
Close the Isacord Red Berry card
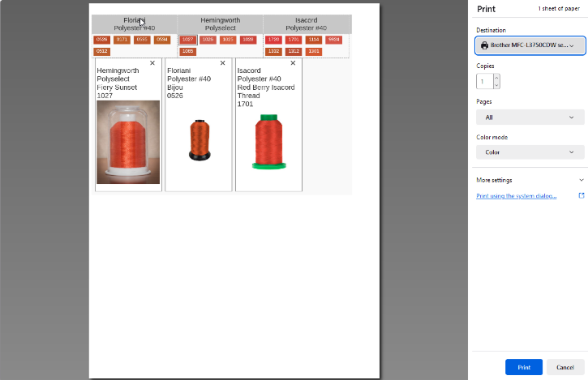292,63
